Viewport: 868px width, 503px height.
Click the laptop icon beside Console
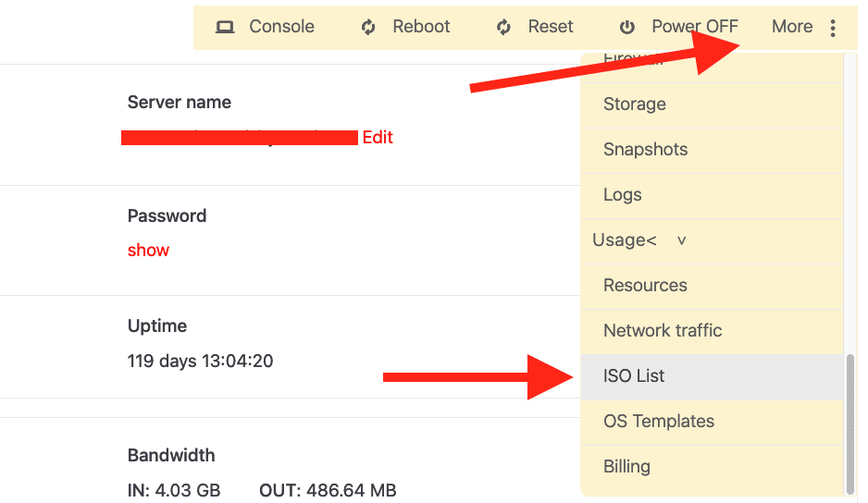(225, 27)
